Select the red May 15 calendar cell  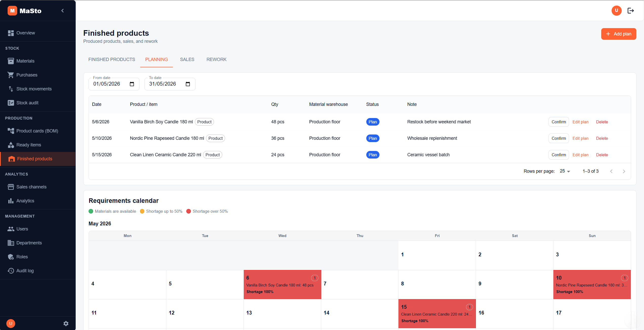tap(437, 314)
